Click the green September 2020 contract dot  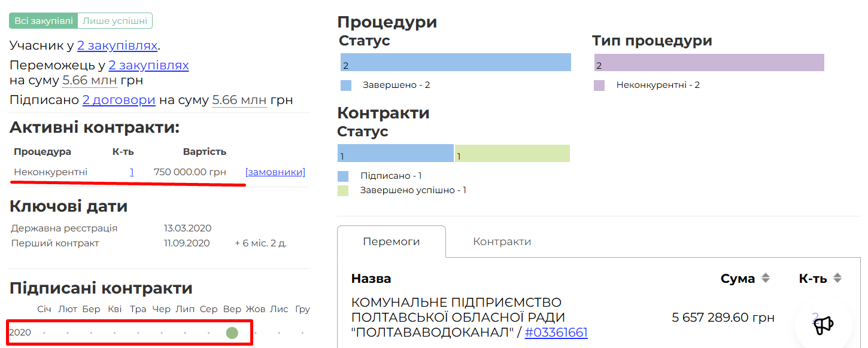click(232, 332)
